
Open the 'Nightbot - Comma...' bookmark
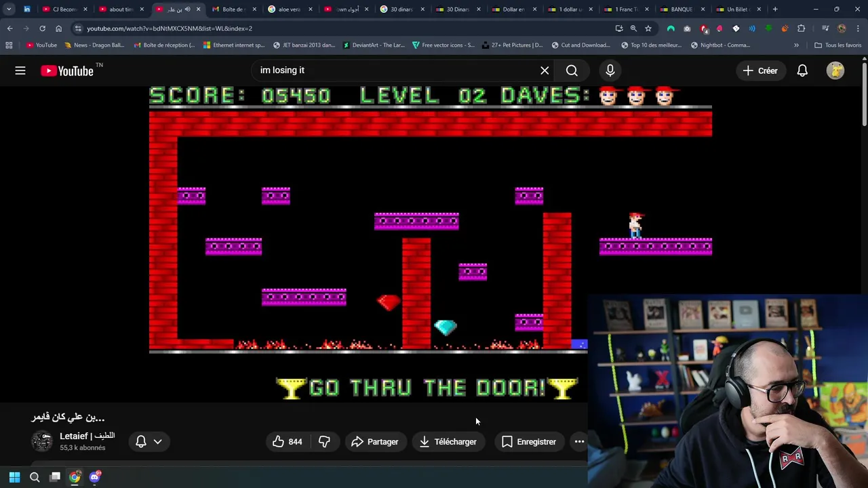720,45
